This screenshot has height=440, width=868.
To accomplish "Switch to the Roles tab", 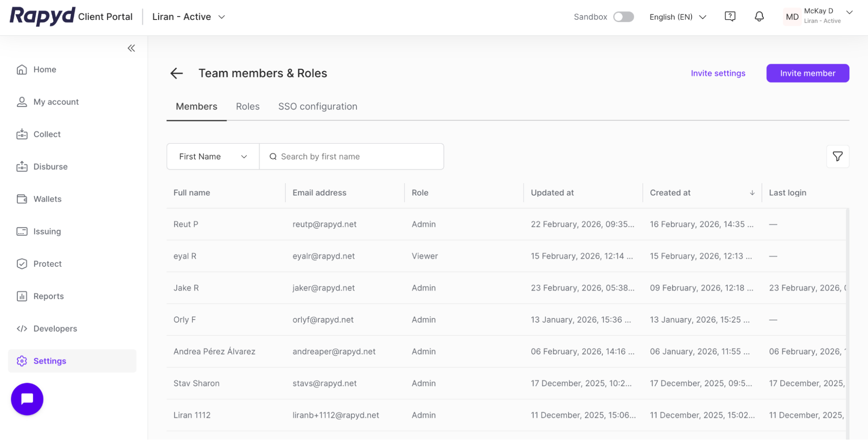I will [x=248, y=107].
